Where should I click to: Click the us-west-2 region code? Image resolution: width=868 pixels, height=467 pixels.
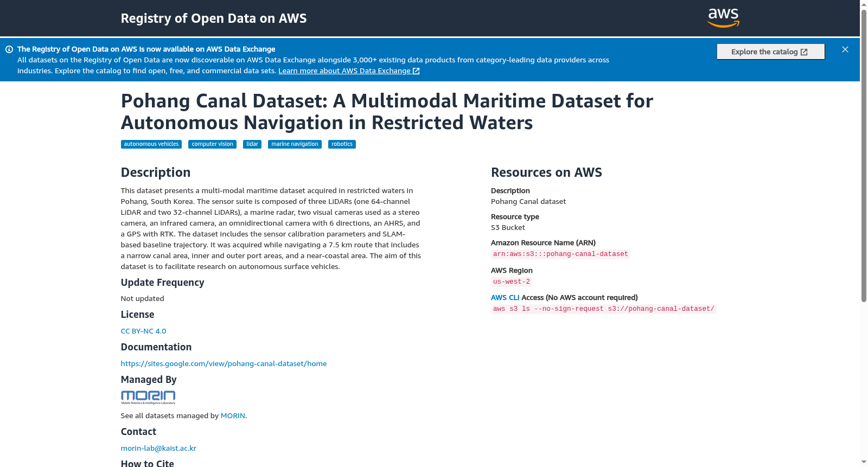(x=512, y=282)
